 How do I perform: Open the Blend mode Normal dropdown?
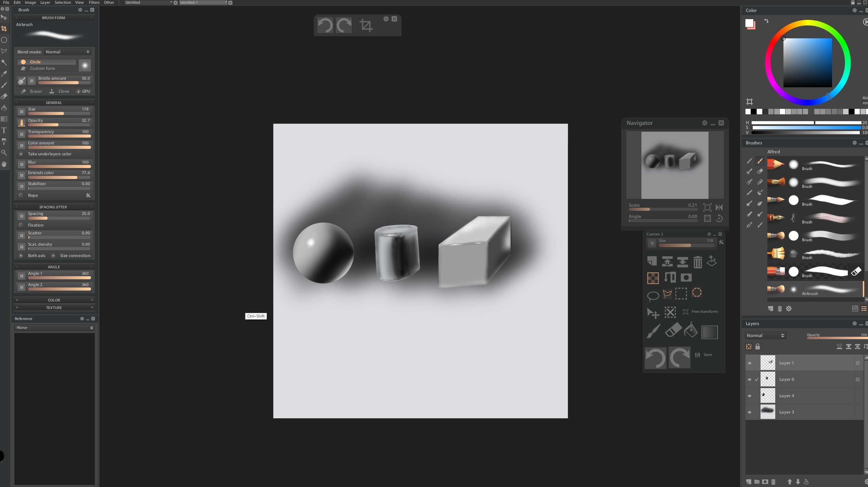pyautogui.click(x=67, y=52)
